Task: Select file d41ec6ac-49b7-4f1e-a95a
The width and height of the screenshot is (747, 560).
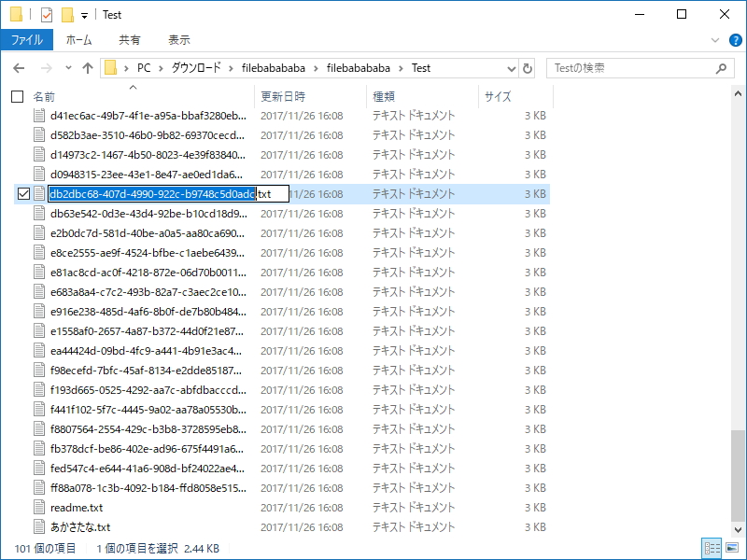Action: point(148,116)
